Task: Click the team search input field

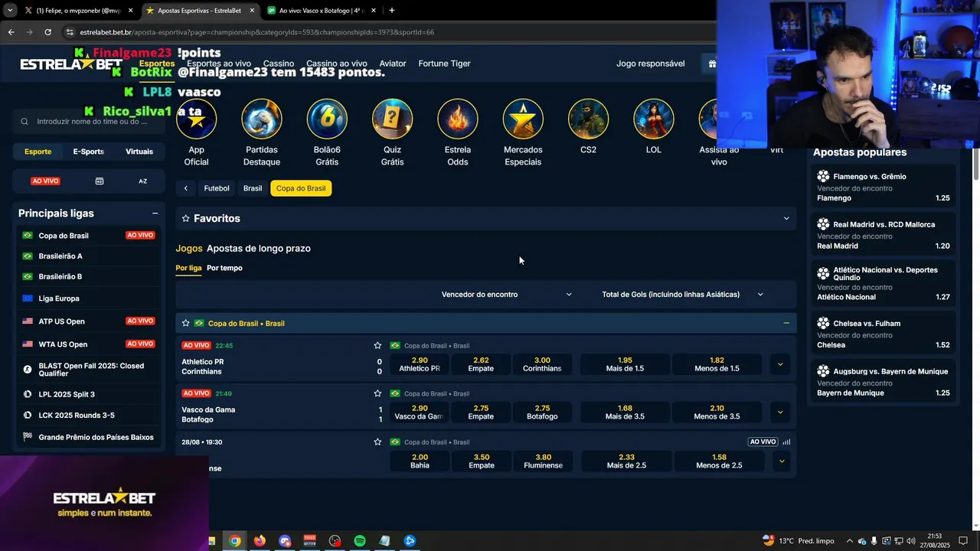Action: (x=89, y=121)
